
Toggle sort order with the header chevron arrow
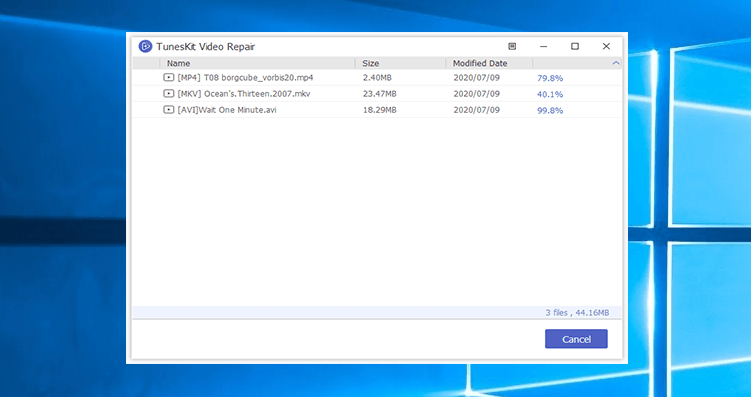pos(616,63)
